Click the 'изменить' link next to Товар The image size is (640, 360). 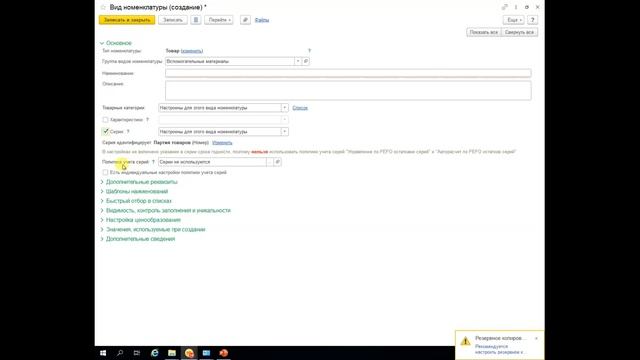(192, 51)
